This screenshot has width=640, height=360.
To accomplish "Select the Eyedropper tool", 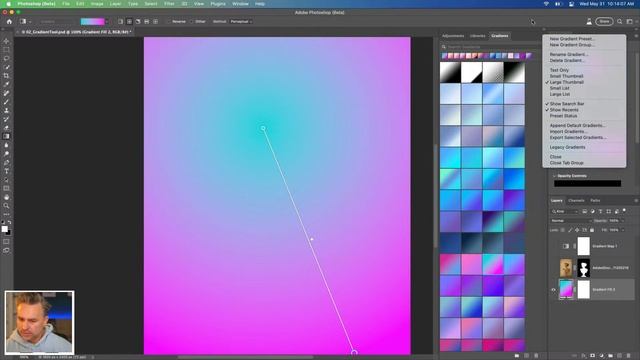I will [6, 84].
